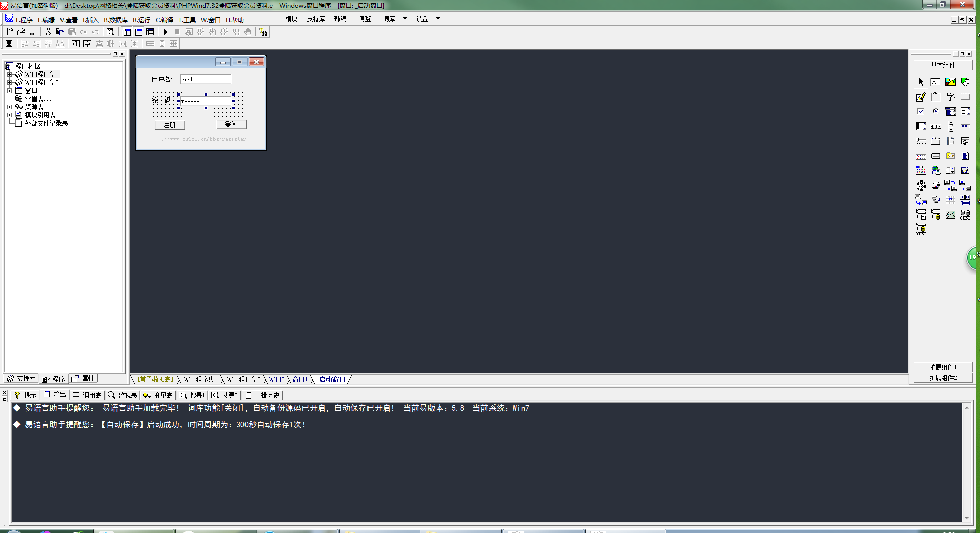This screenshot has width=980, height=533.
Task: Click the New file toolbar icon
Action: pos(10,32)
